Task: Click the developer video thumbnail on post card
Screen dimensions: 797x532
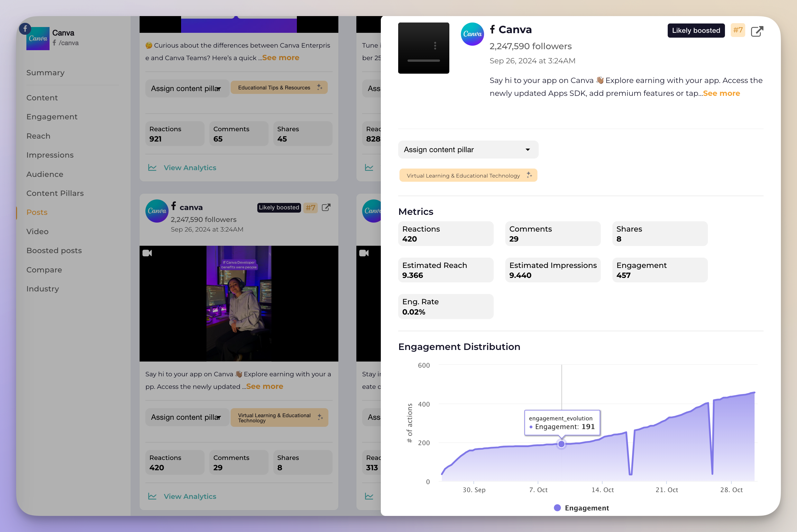Action: pyautogui.click(x=239, y=303)
